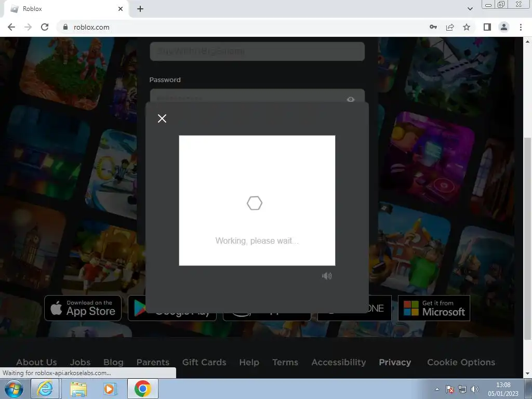Click the volume tray icon

pos(475,389)
